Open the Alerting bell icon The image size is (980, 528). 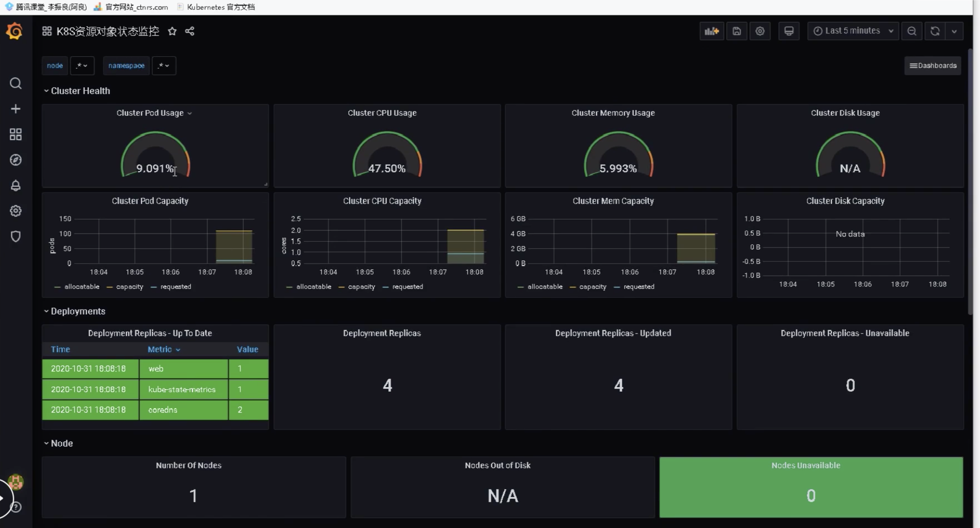point(15,186)
